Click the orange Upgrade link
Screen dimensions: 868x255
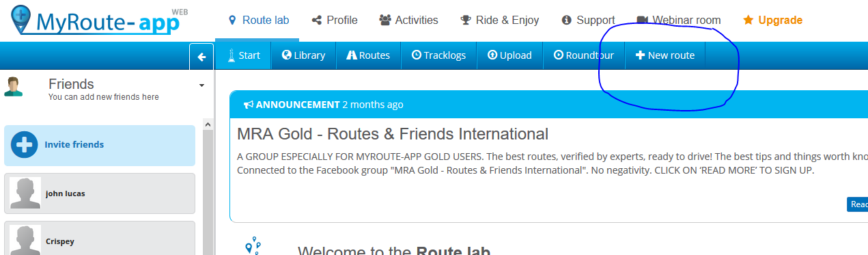click(x=772, y=21)
